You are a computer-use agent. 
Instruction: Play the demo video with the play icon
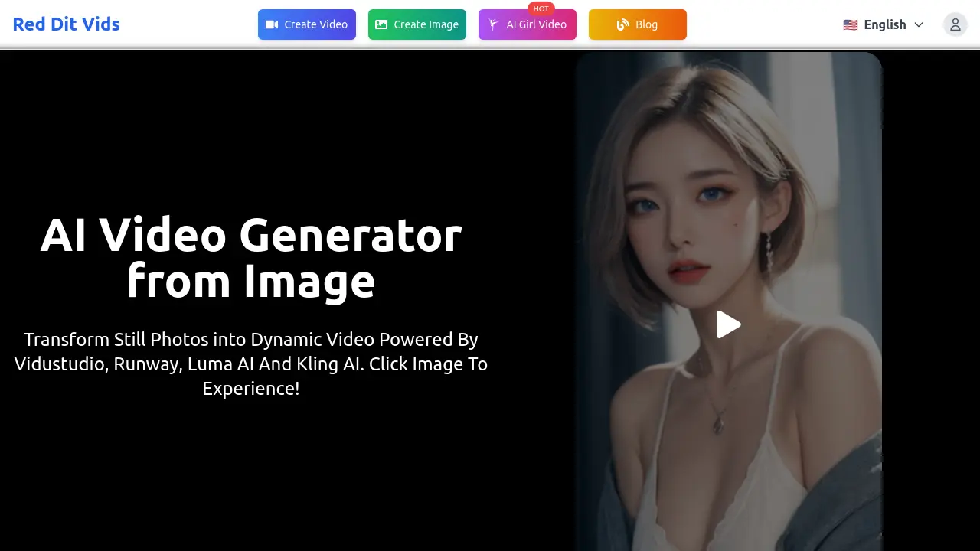728,324
